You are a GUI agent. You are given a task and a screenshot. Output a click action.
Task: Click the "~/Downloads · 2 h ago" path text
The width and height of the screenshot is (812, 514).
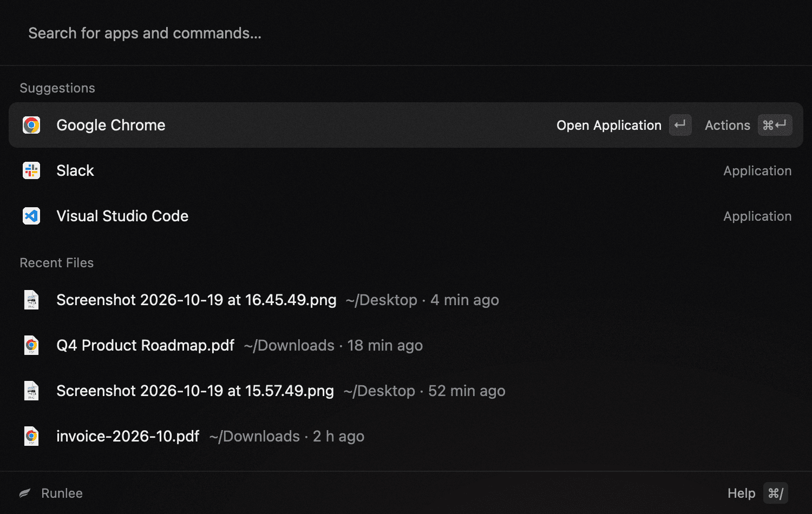click(x=287, y=436)
